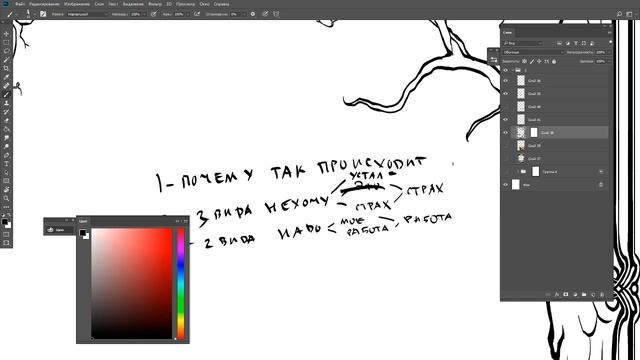The width and height of the screenshot is (640, 360).
Task: Hide the Фон background layer
Action: point(506,185)
